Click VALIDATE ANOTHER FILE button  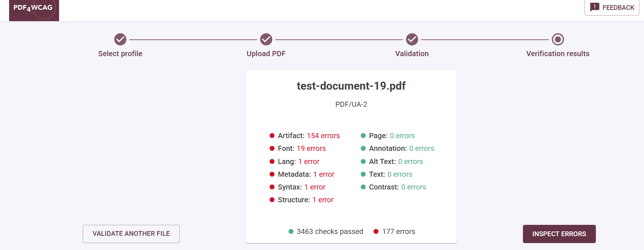coord(131,234)
